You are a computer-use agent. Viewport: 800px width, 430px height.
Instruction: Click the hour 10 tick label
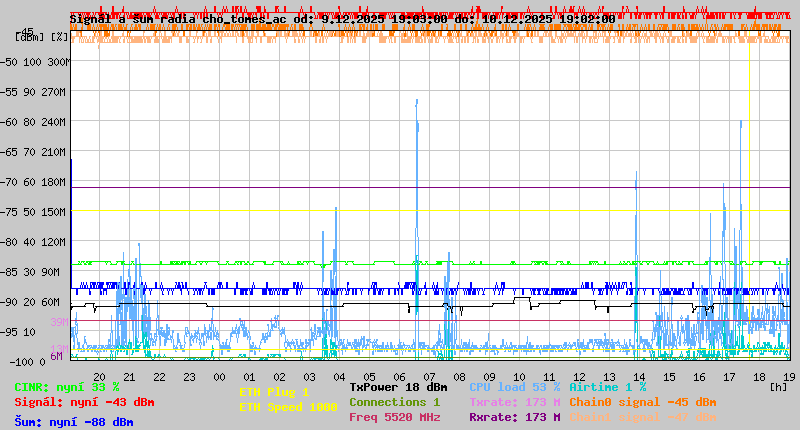[x=519, y=377]
